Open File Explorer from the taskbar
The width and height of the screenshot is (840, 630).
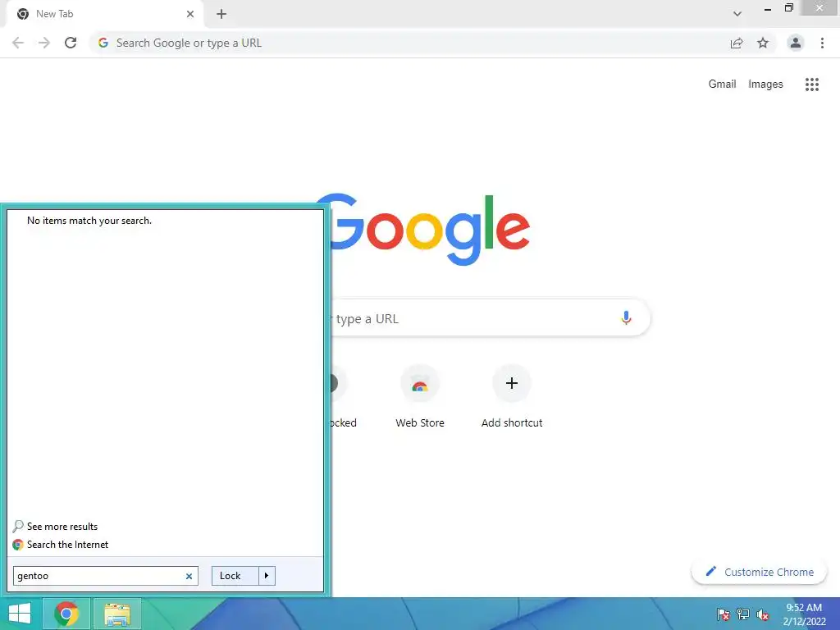click(x=117, y=614)
